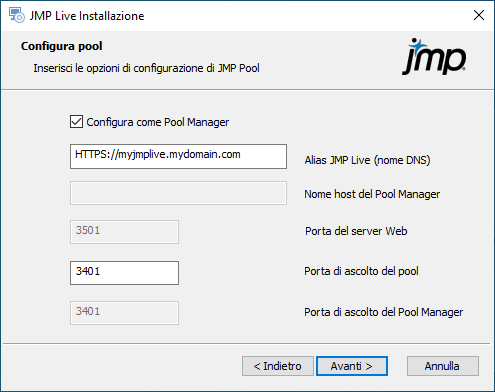
Task: Click the Alias JMP Live (nome DNS) label
Action: pyautogui.click(x=367, y=160)
